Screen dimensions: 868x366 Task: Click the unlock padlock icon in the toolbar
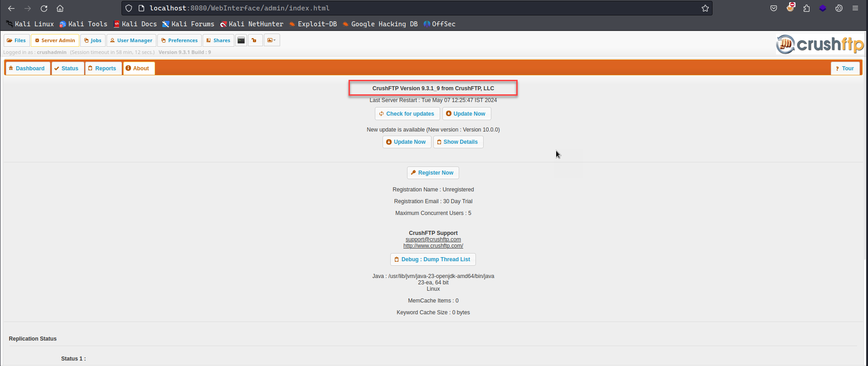point(255,40)
